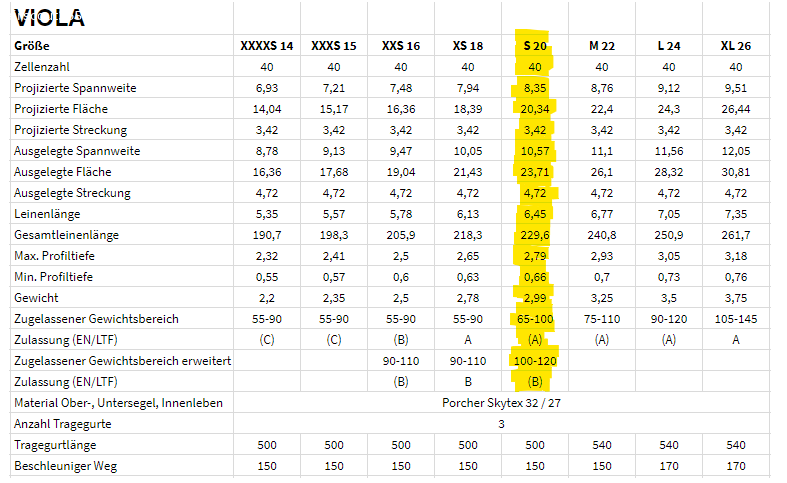The height and width of the screenshot is (483, 787).
Task: Select the Leinenlänge row label
Action: tap(47, 214)
